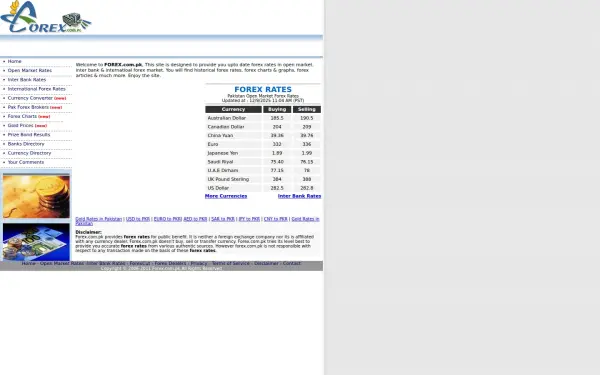Viewport: 600px width, 375px height.
Task: Open the Currency Converter menu item
Action: [30, 98]
